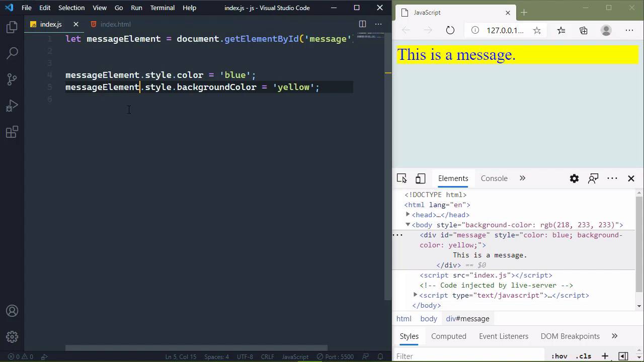The width and height of the screenshot is (644, 362).
Task: Select language mode JavaScript in status bar
Action: 295,357
